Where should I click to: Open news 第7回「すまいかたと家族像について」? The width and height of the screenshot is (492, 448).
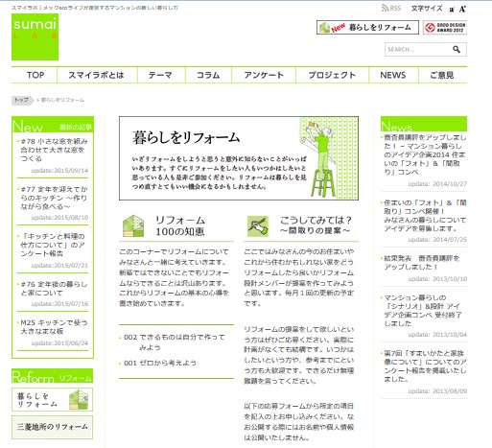click(425, 366)
